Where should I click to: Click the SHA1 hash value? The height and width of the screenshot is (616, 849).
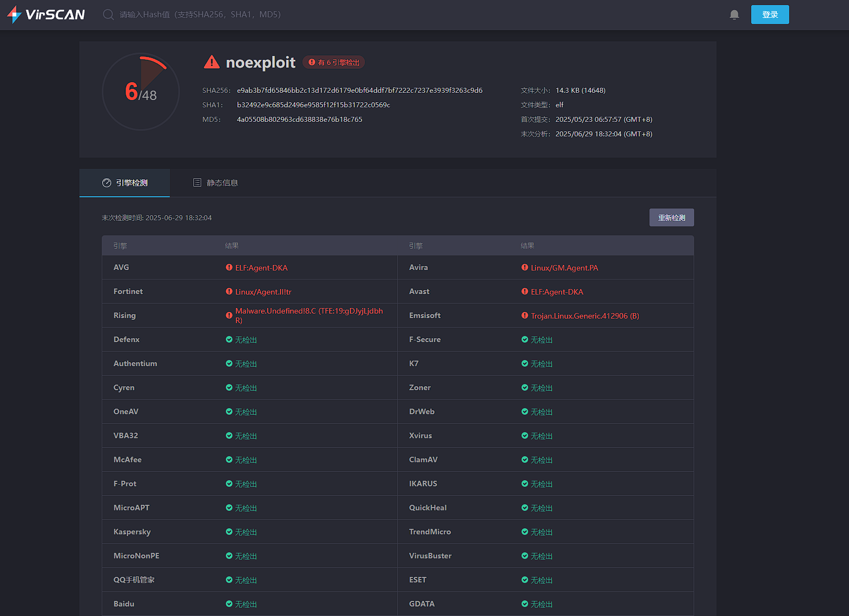coord(314,105)
